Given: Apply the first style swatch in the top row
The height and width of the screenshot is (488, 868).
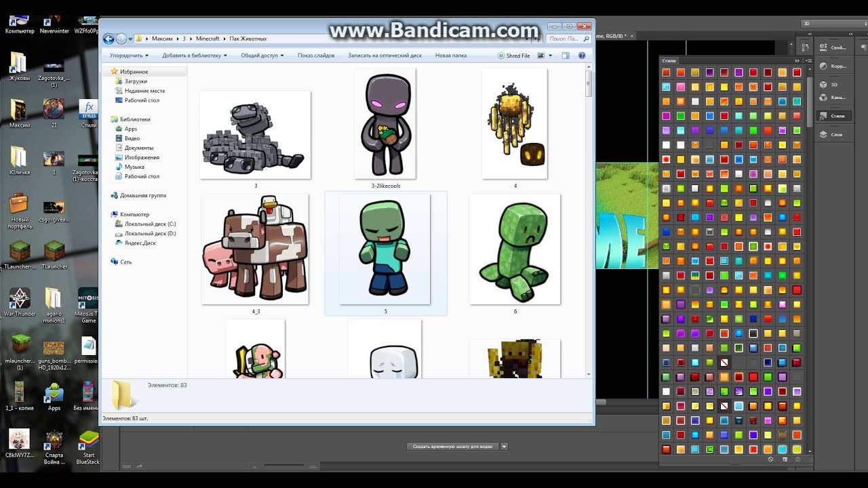Looking at the screenshot, I should click(x=667, y=73).
